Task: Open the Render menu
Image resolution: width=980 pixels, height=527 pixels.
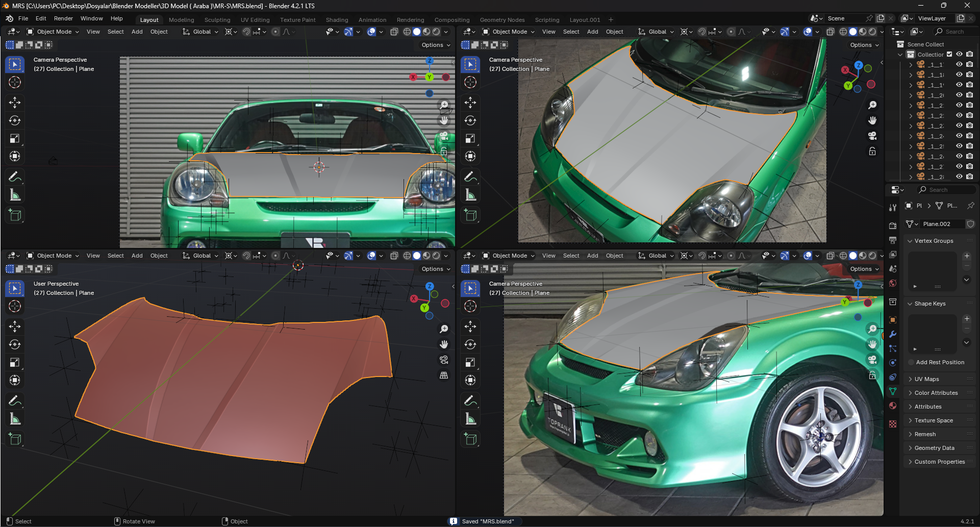Action: pyautogui.click(x=63, y=18)
